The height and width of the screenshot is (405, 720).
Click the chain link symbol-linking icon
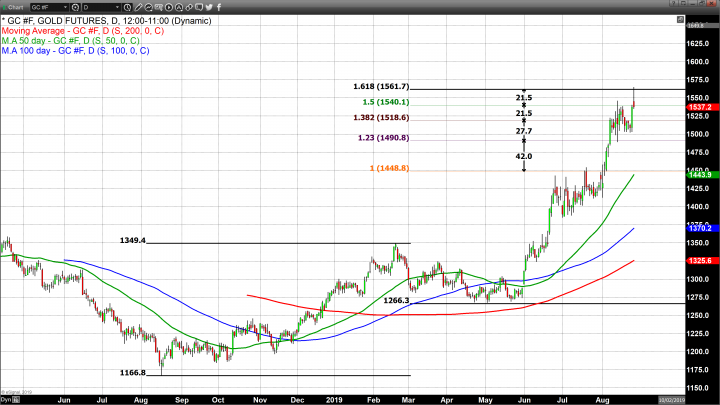coord(189,7)
